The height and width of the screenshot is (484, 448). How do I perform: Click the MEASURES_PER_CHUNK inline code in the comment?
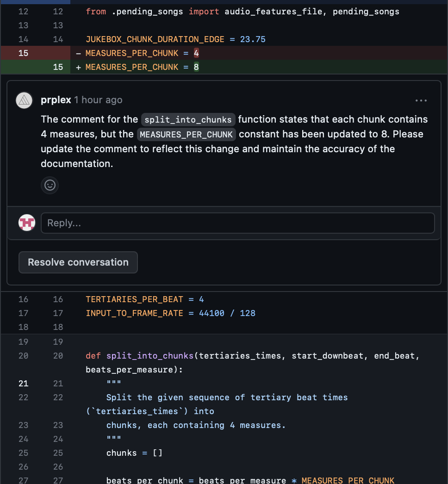[x=186, y=134]
